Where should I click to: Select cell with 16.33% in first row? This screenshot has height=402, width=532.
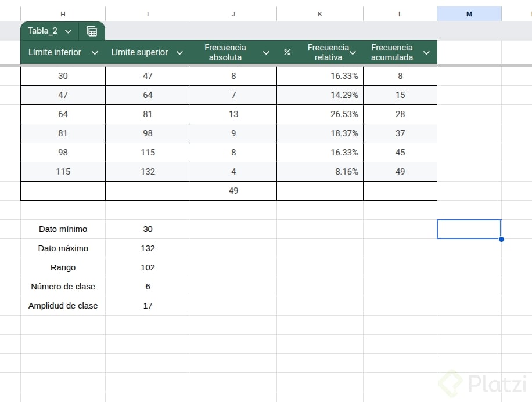click(x=320, y=76)
